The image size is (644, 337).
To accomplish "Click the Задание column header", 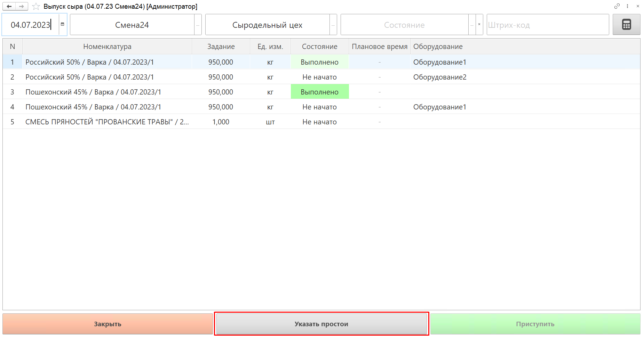I will click(221, 47).
